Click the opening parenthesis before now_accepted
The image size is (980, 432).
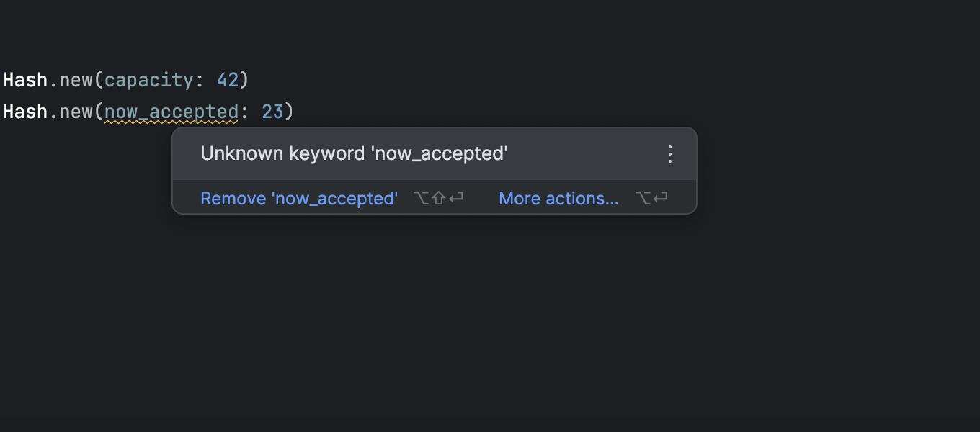coord(99,112)
